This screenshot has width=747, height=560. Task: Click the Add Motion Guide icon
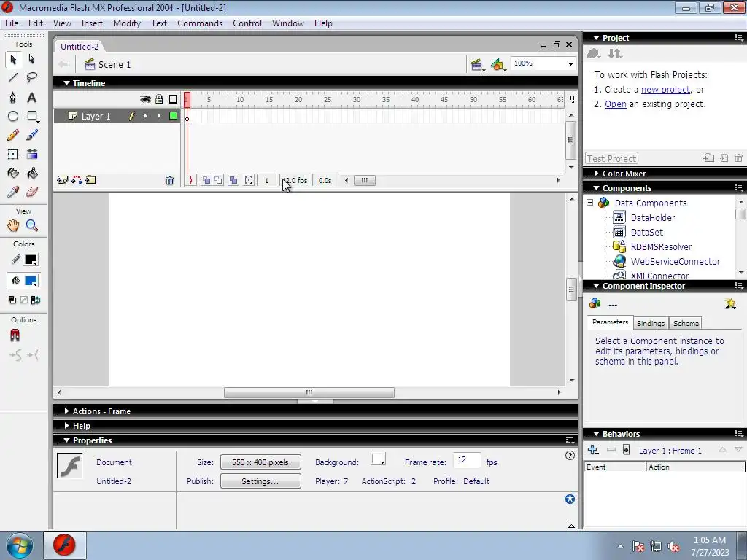[x=76, y=180]
